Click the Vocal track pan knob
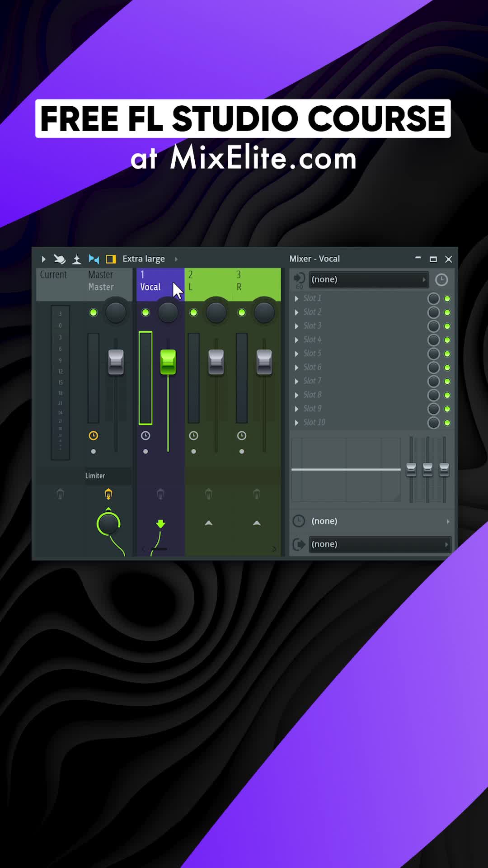This screenshot has width=488, height=868. pyautogui.click(x=168, y=312)
